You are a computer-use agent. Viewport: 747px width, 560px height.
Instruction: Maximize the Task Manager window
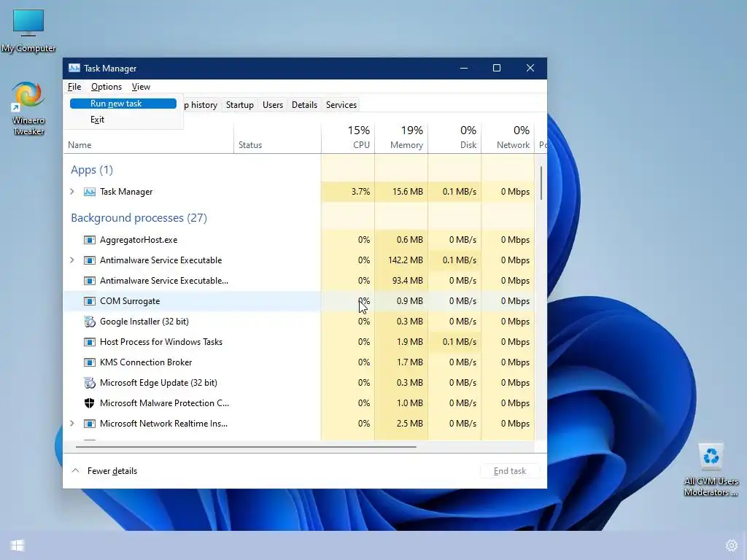496,68
